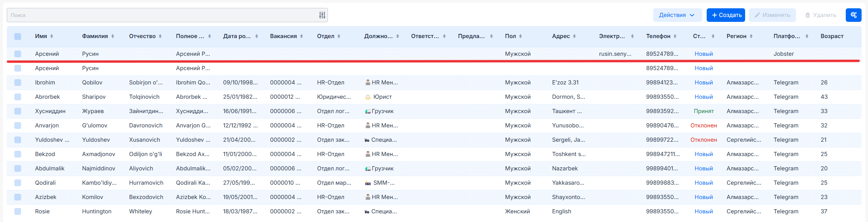Select the checkbox for Rosie Huntington
The image size is (868, 222).
click(x=18, y=211)
